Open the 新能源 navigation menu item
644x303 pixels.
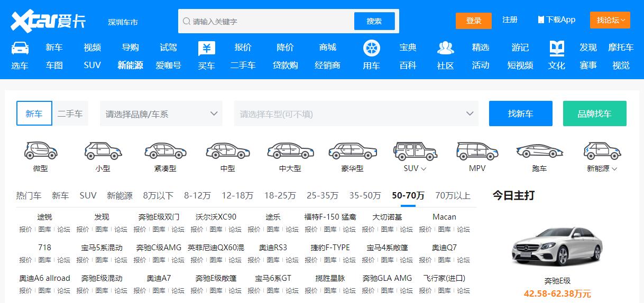pos(130,65)
